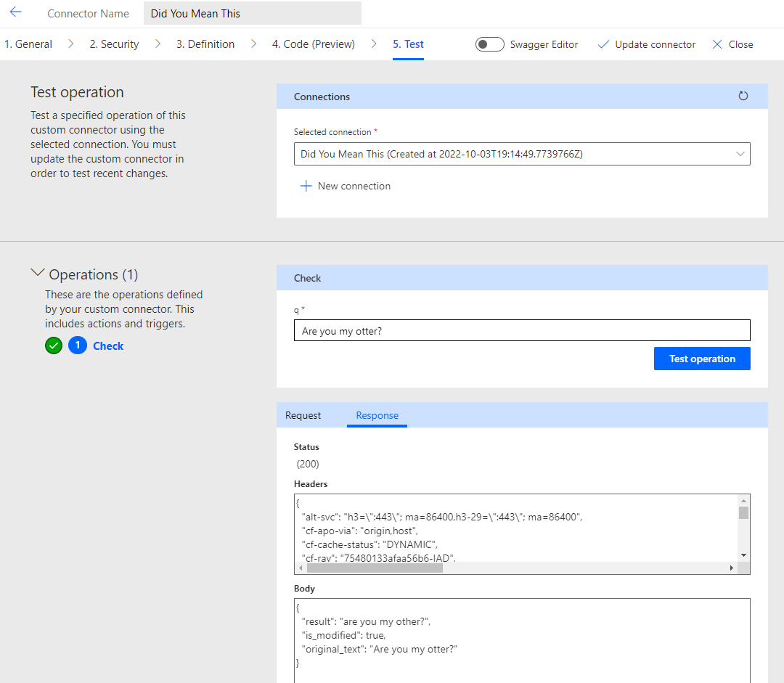
Task: Click Headers vertical scrollbar down arrow
Action: pyautogui.click(x=743, y=555)
